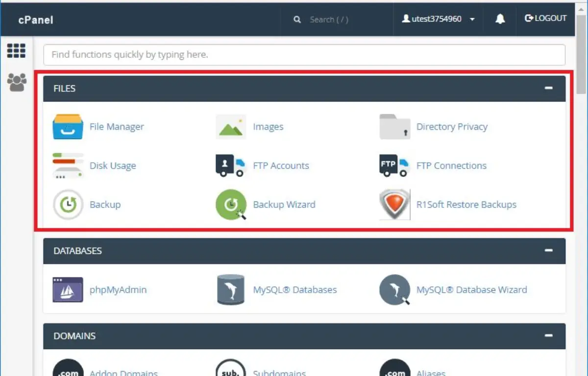Open the utest3754960 user dropdown
Image resolution: width=588 pixels, height=376 pixels.
[x=439, y=19]
